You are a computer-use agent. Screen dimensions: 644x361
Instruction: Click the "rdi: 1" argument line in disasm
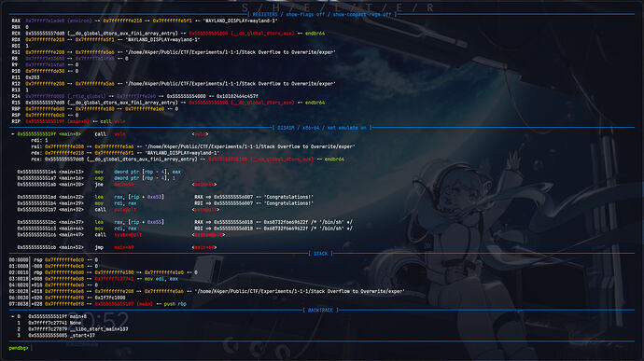pos(39,141)
